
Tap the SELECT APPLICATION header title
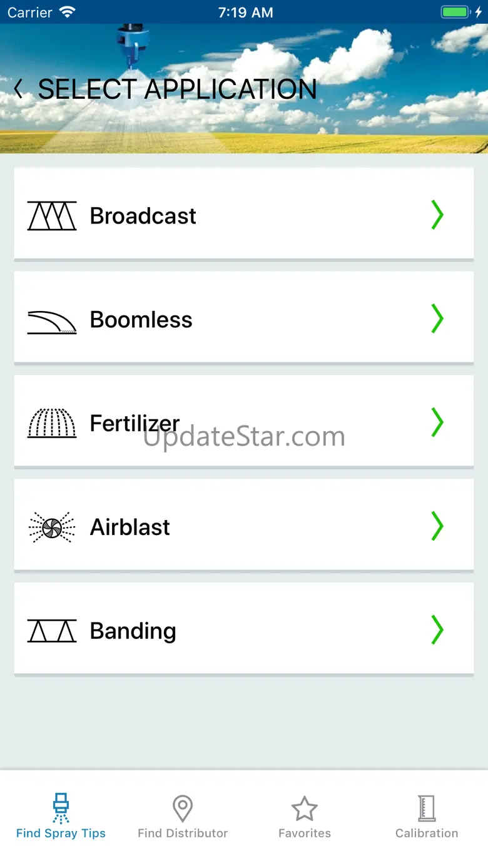178,89
